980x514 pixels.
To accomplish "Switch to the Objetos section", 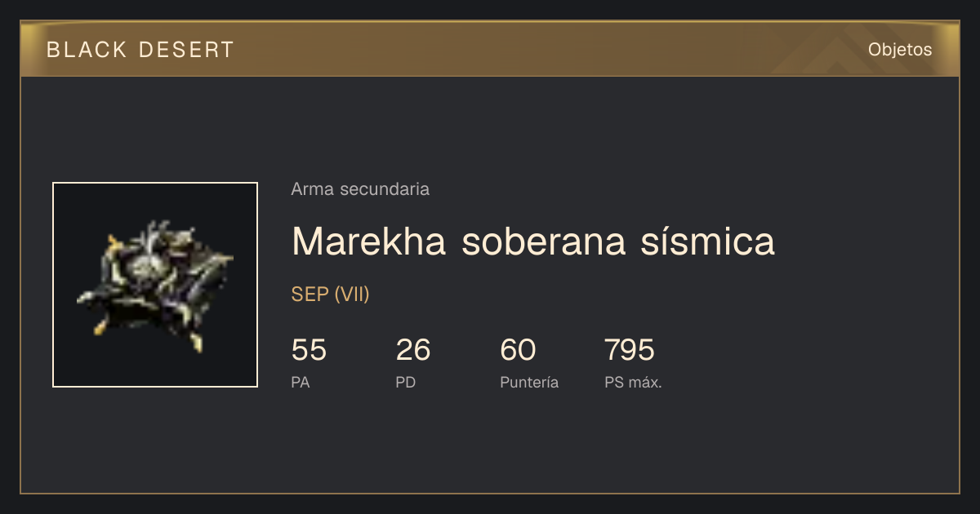I will coord(900,50).
